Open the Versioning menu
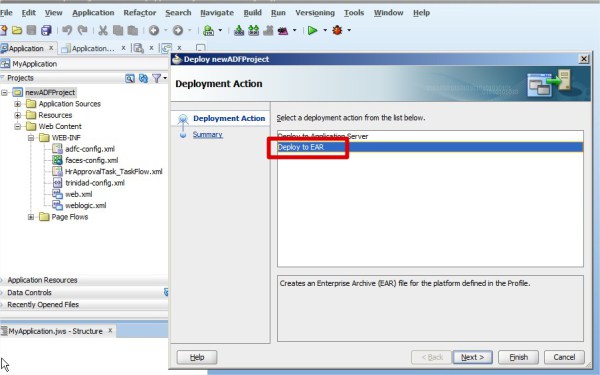 (315, 13)
